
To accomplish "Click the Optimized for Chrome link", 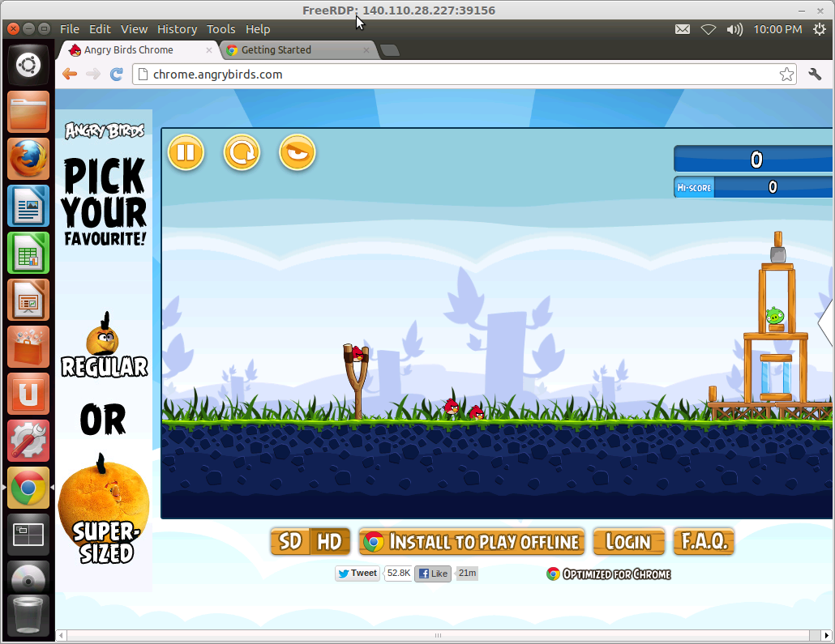I will (609, 574).
